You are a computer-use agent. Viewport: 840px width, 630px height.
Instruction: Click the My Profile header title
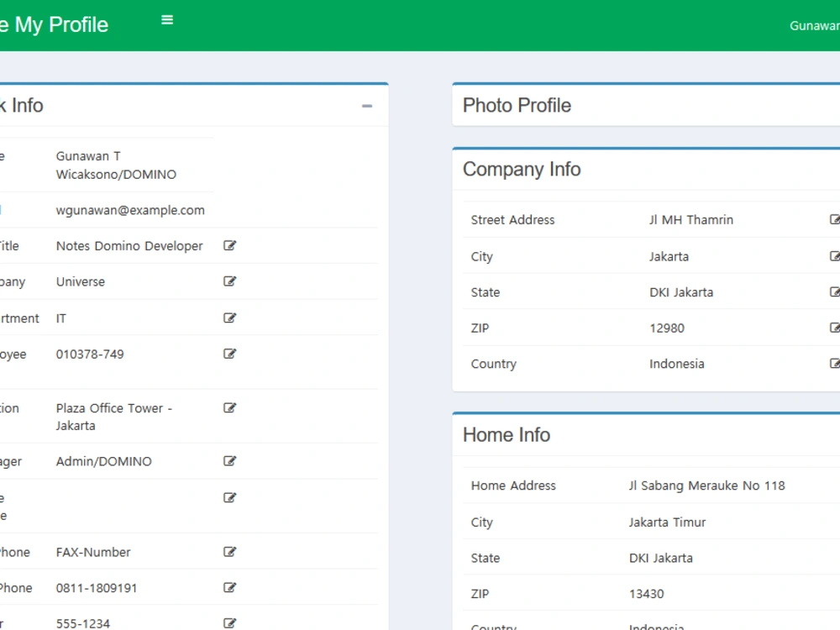pos(54,24)
